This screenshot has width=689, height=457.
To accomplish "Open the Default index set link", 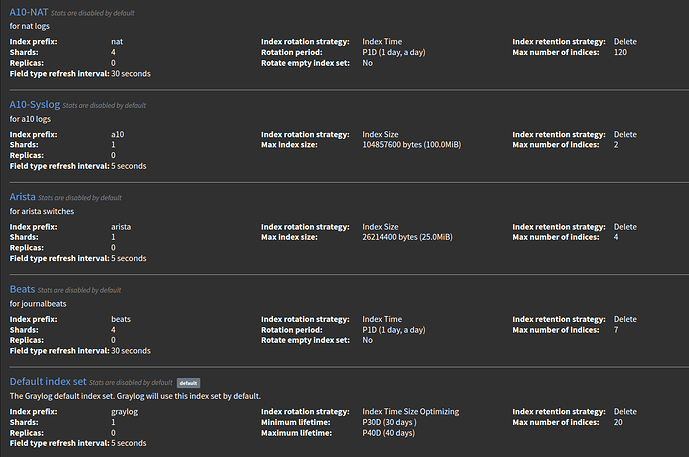I will point(48,381).
